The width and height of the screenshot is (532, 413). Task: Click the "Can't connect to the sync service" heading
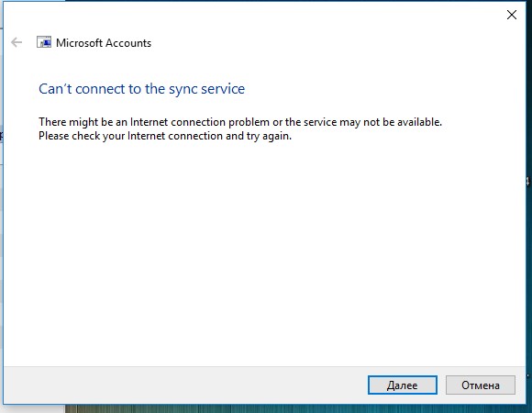coord(141,89)
